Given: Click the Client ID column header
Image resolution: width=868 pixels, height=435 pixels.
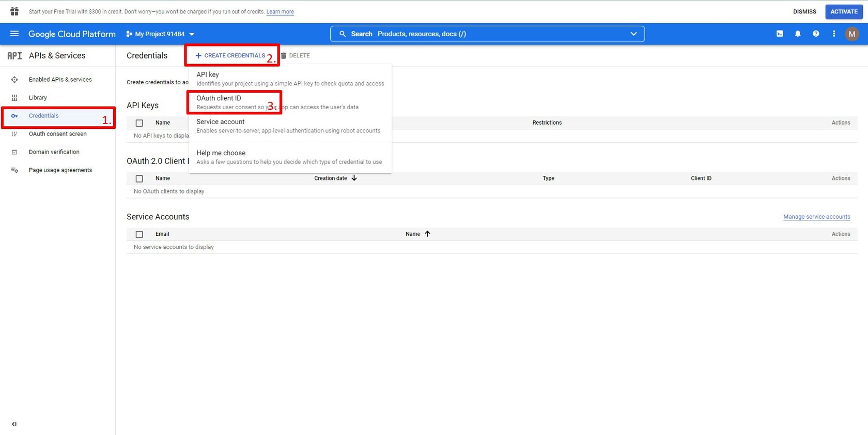Looking at the screenshot, I should coord(701,178).
